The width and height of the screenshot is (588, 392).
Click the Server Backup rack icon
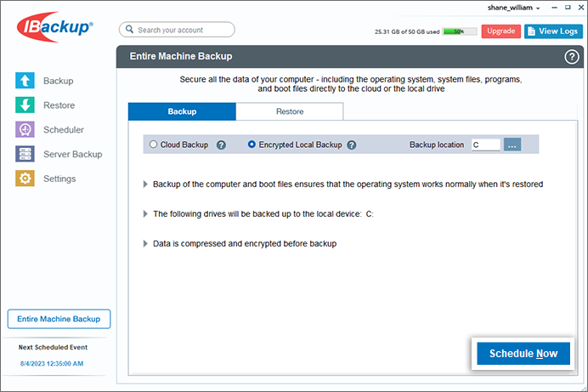click(x=25, y=154)
